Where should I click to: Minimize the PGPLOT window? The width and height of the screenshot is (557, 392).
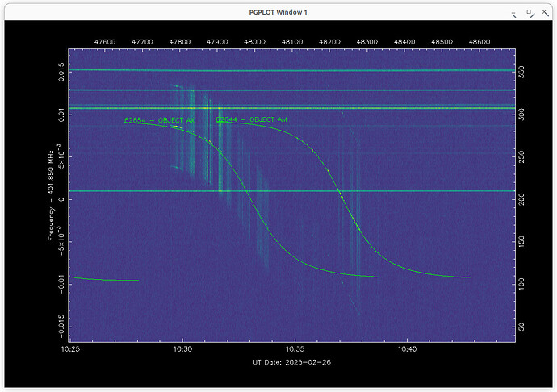pyautogui.click(x=513, y=14)
